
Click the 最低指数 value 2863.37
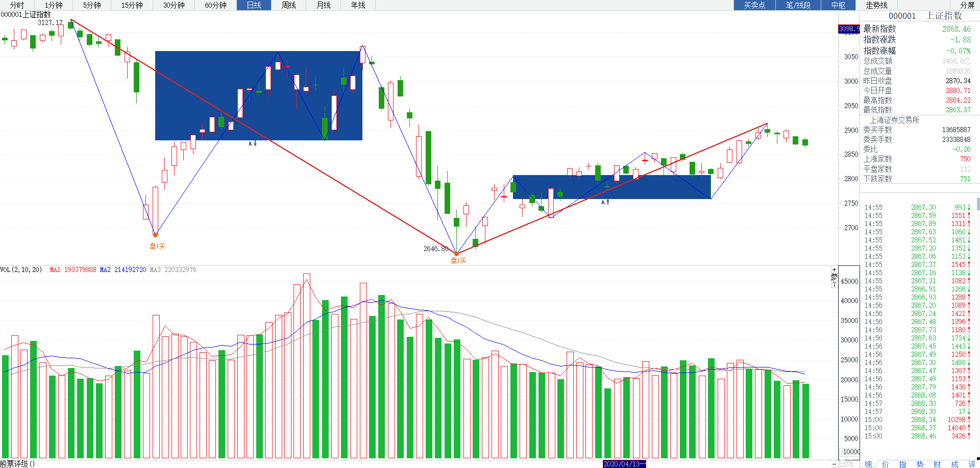tap(958, 110)
